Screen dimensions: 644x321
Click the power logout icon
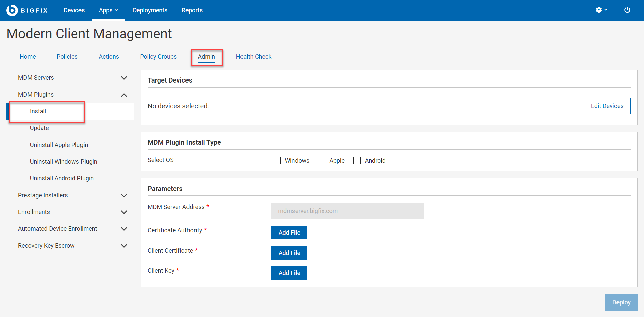627,10
